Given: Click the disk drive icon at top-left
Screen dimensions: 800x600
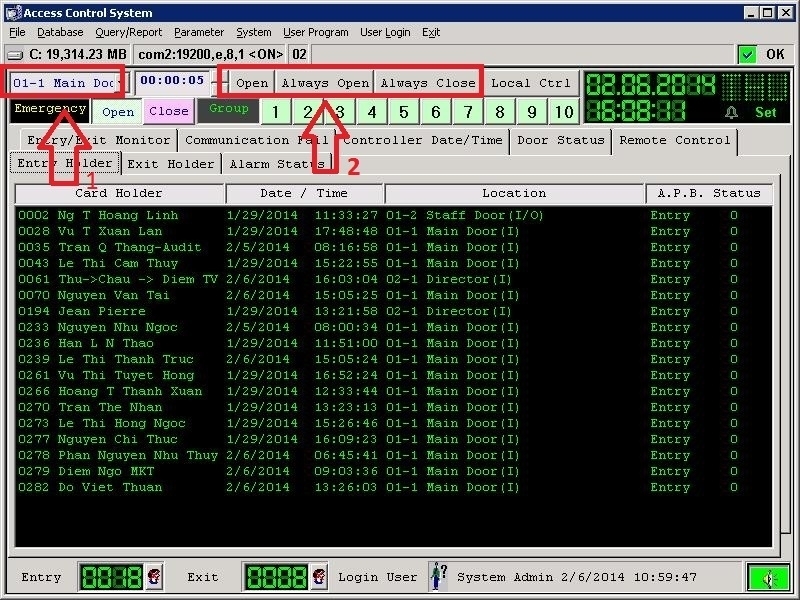Looking at the screenshot, I should pos(15,54).
